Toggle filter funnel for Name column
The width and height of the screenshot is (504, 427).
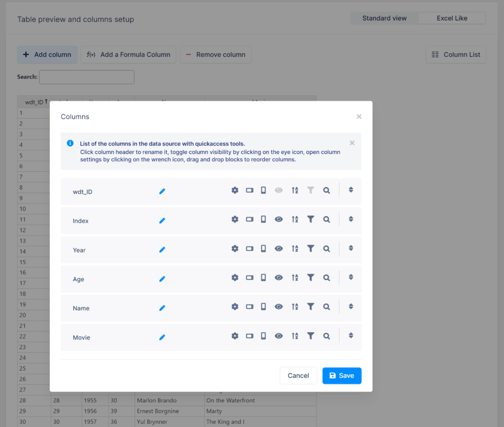(x=310, y=306)
